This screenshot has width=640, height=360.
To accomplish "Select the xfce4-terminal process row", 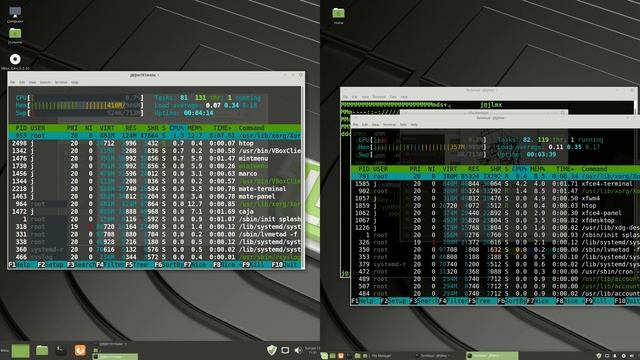I will coord(496,184).
